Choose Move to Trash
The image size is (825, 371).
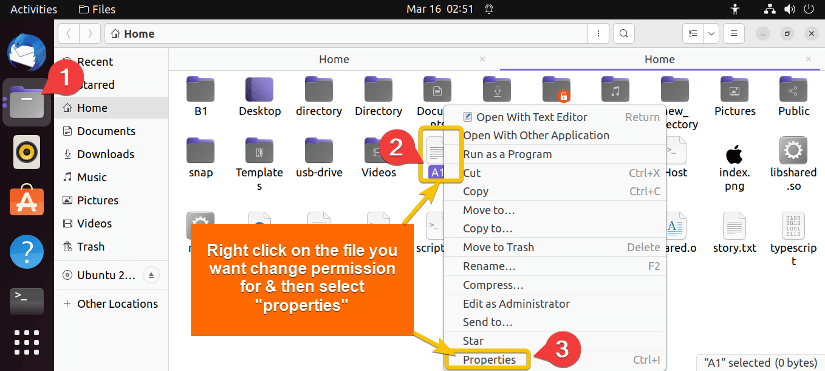pyautogui.click(x=555, y=247)
